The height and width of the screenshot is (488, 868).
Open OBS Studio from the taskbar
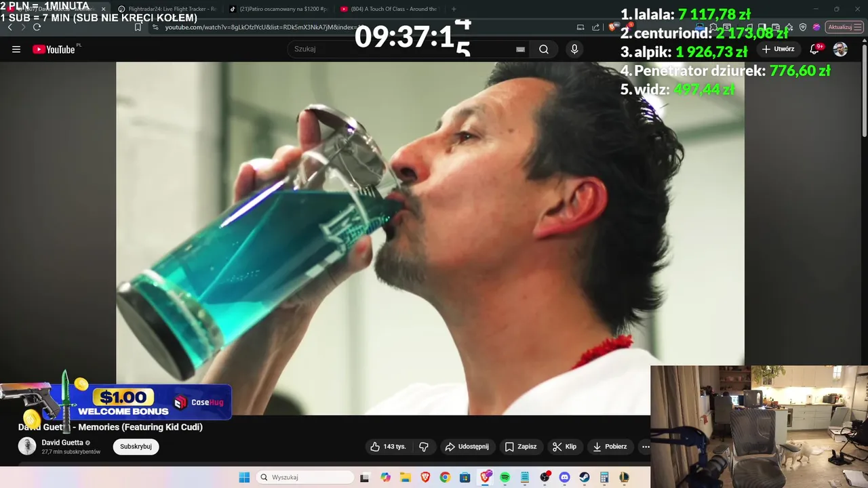[545, 477]
